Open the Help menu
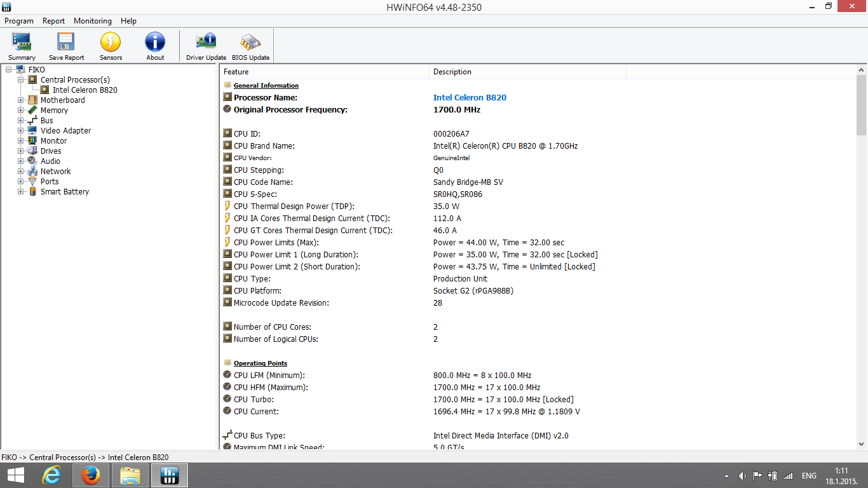The image size is (868, 488). 129,21
